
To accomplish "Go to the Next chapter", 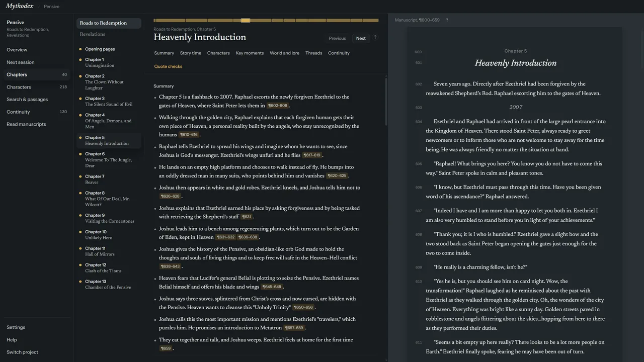I will pos(361,38).
